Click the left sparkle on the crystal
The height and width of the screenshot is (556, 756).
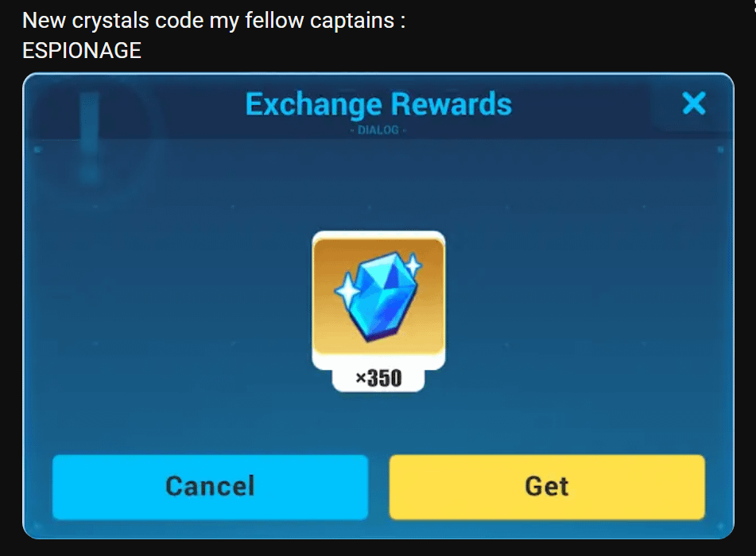[347, 291]
